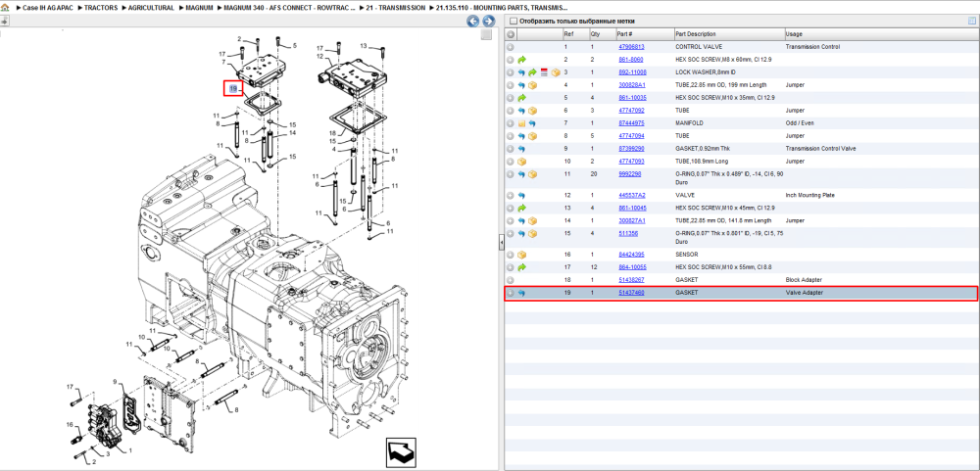This screenshot has width=980, height=471.
Task: Click the yellow note icon on the MANIFOLD row
Action: (522, 123)
